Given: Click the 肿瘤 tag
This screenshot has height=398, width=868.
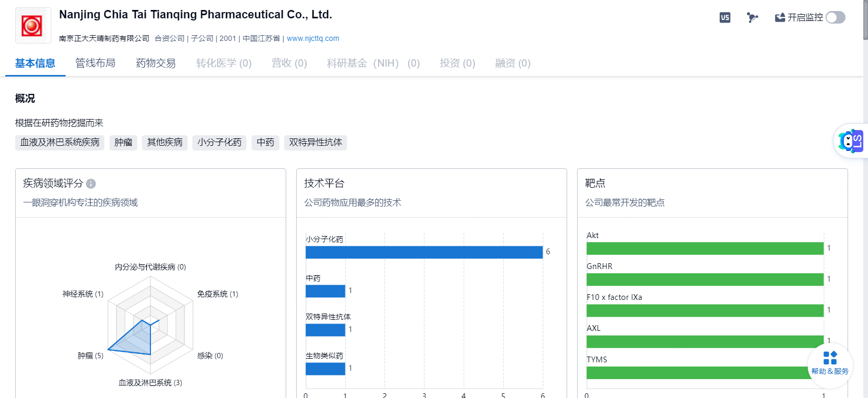Looking at the screenshot, I should pyautogui.click(x=123, y=143).
